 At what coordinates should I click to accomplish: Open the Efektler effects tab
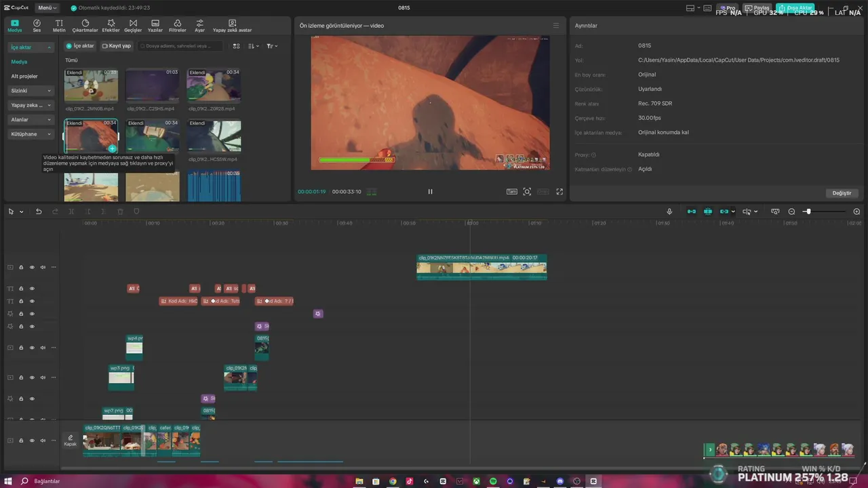[x=111, y=26]
